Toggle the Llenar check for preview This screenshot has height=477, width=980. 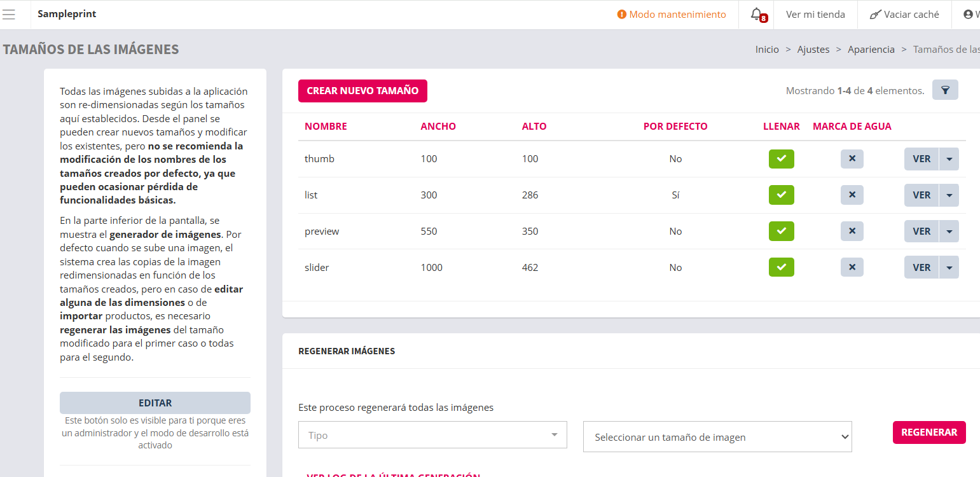[x=781, y=232]
